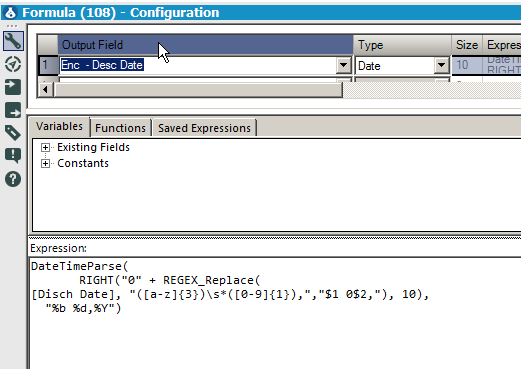Click the Type column header

pos(402,45)
